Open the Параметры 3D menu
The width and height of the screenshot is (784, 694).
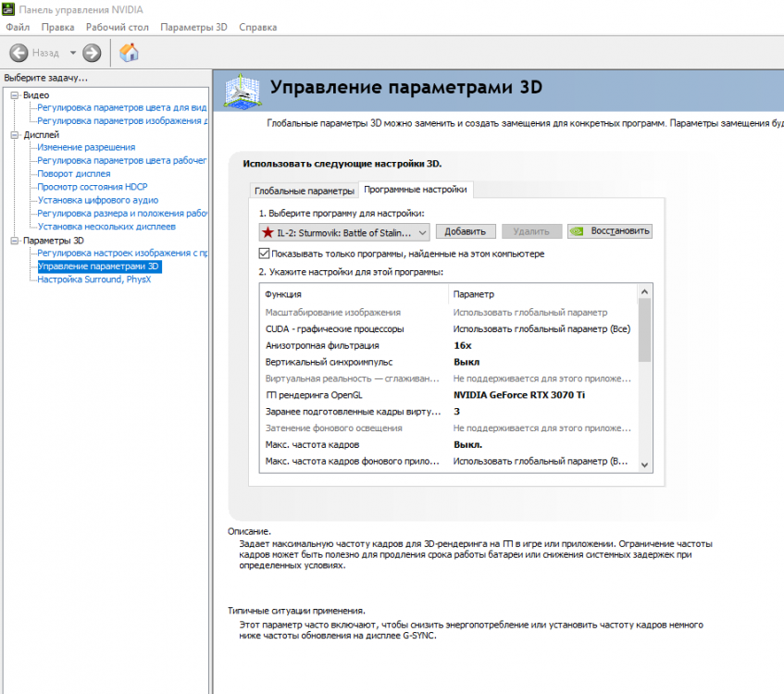194,27
